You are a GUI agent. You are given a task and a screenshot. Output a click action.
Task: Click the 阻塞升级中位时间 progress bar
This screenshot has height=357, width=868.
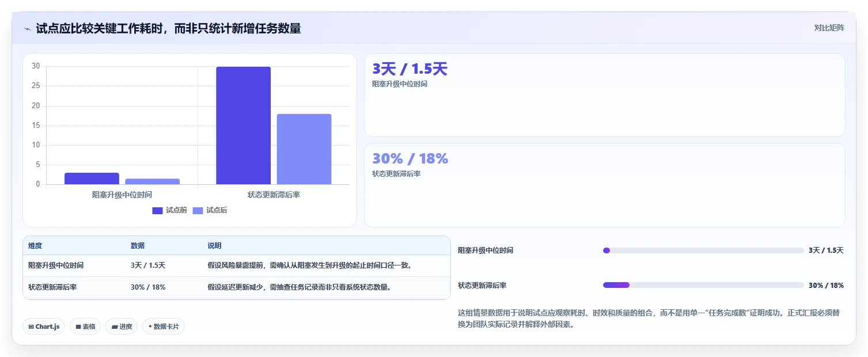[703, 250]
